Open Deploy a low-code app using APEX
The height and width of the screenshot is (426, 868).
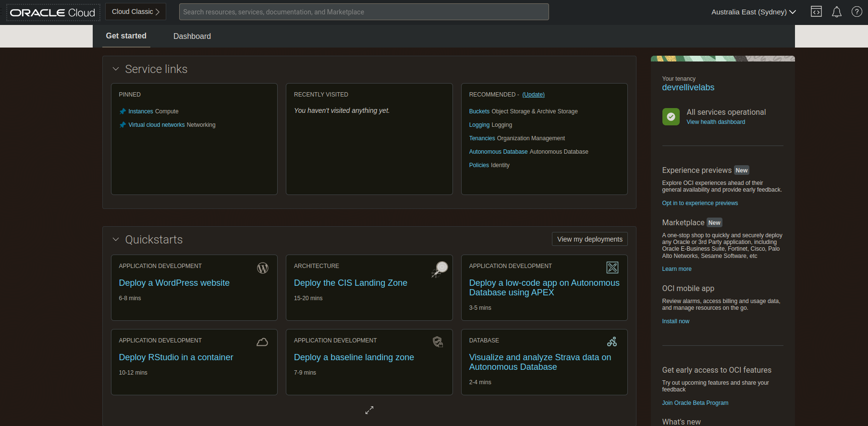click(x=544, y=288)
